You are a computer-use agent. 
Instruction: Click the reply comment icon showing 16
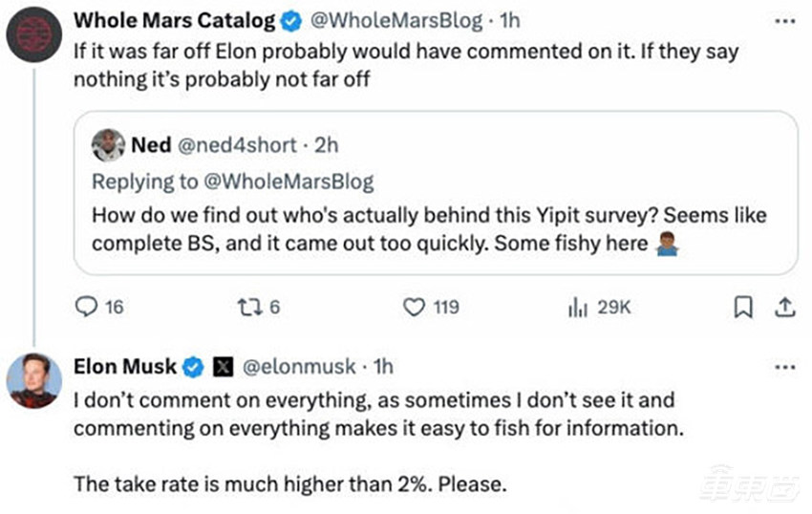click(87, 307)
